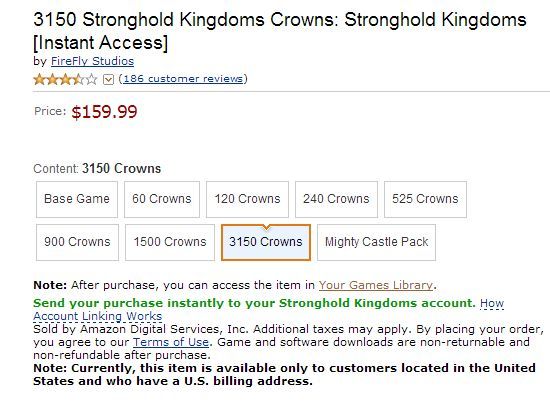
Task: Click the Content 3150 Crowns label
Action: (x=97, y=169)
